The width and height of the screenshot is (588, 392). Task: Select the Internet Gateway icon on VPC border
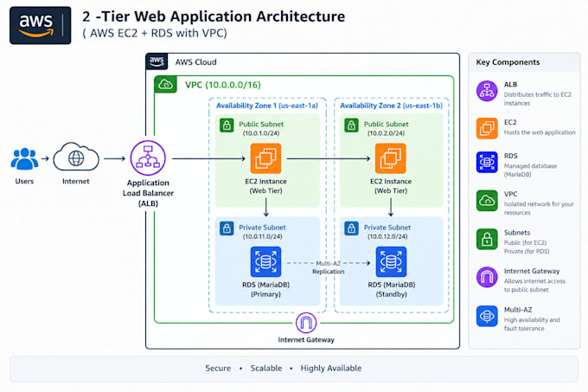(306, 323)
